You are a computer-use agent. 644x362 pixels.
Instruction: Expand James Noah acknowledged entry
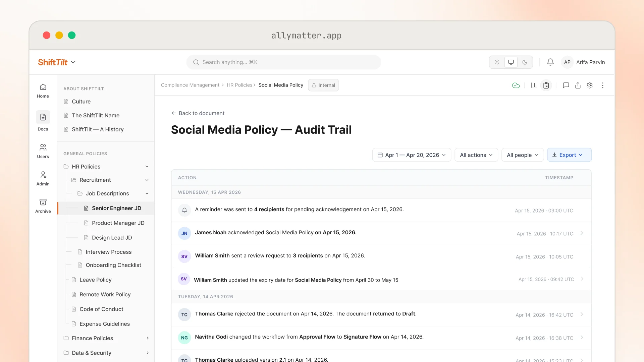click(x=582, y=233)
